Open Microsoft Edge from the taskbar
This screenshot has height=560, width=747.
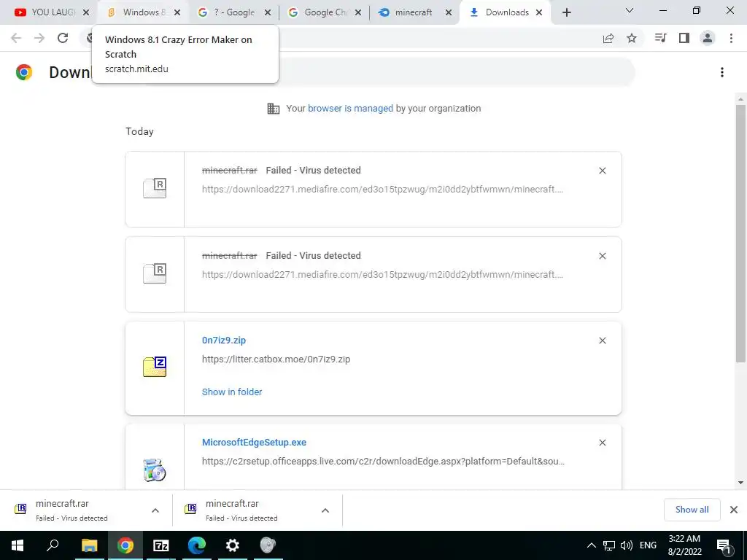pos(197,545)
